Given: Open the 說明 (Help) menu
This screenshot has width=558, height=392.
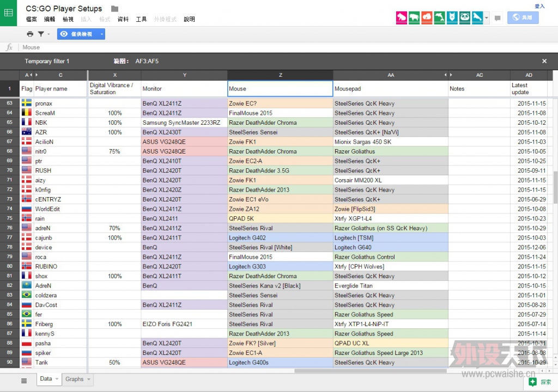Looking at the screenshot, I should tap(189, 19).
